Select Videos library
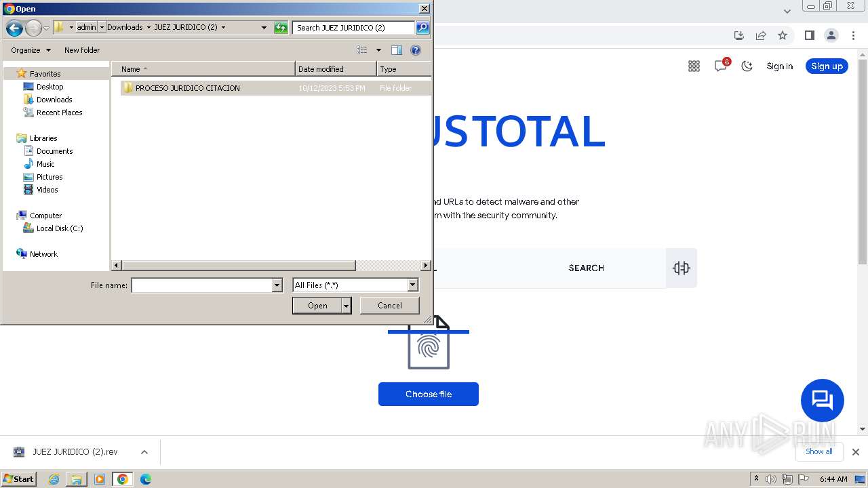The image size is (868, 488). click(x=47, y=190)
